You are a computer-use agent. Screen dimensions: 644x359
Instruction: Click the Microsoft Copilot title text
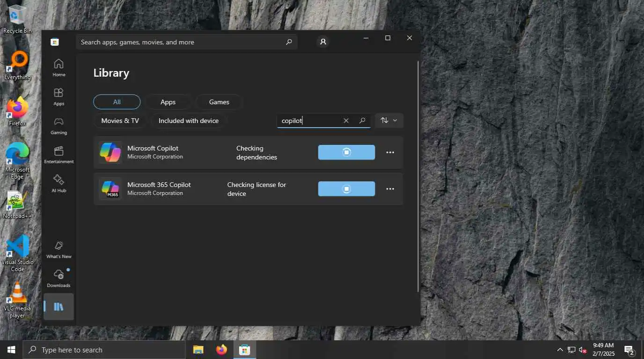pos(153,148)
